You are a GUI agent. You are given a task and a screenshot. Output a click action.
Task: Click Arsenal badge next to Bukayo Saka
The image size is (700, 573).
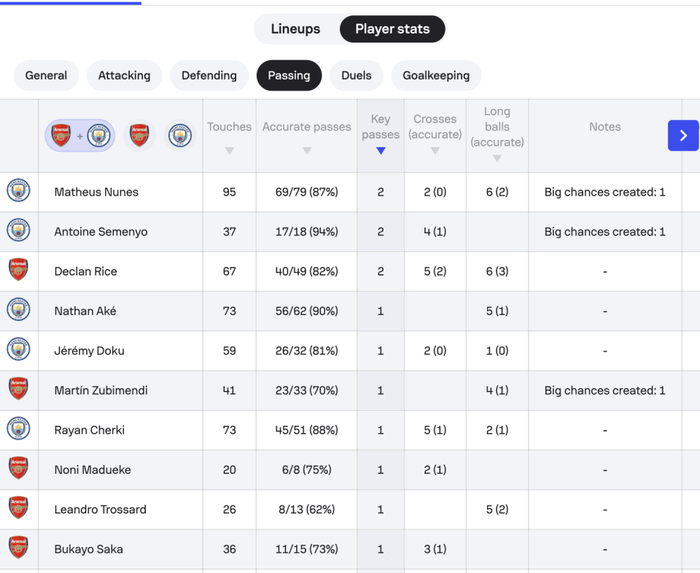18,548
